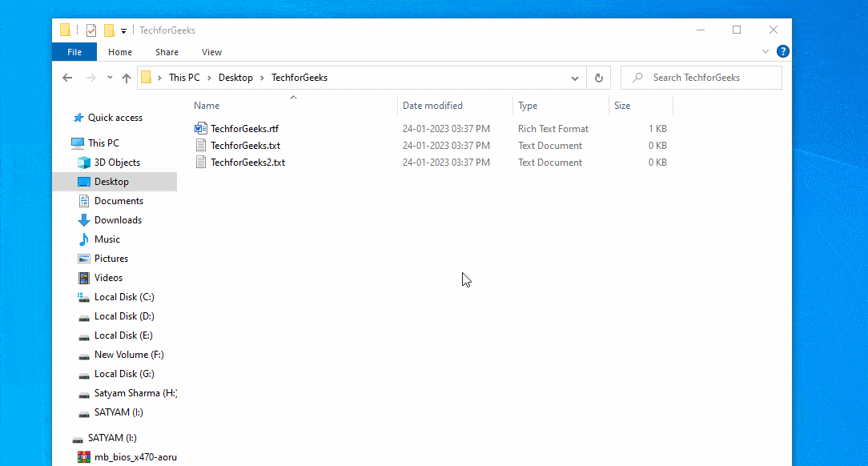The width and height of the screenshot is (868, 466).
Task: Sort by the Size column header
Action: [x=622, y=106]
